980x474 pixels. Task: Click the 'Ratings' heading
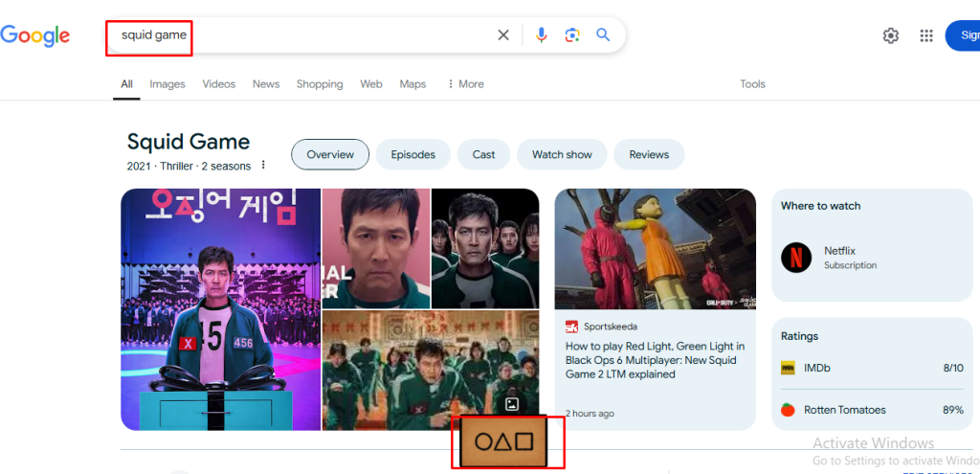pyautogui.click(x=799, y=336)
